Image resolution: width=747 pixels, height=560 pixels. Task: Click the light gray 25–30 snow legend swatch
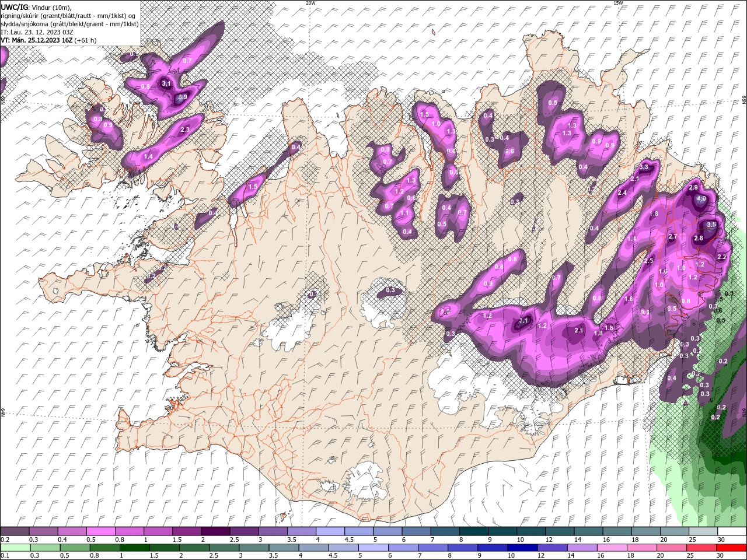click(x=704, y=531)
